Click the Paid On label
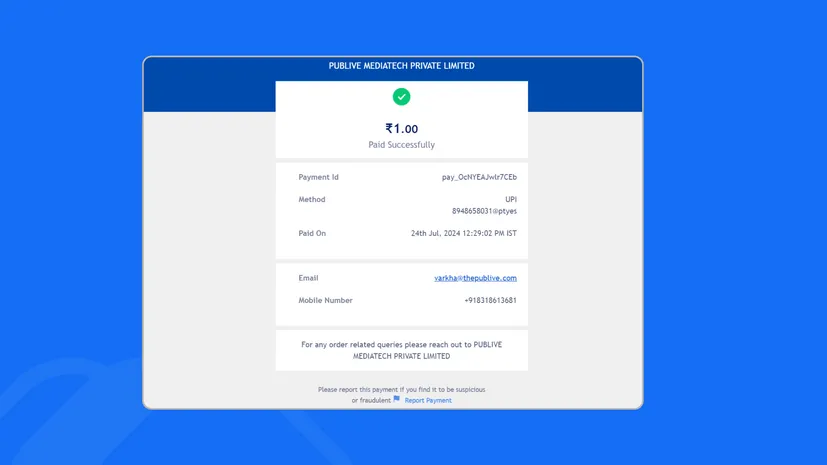This screenshot has height=465, width=827. [x=312, y=233]
